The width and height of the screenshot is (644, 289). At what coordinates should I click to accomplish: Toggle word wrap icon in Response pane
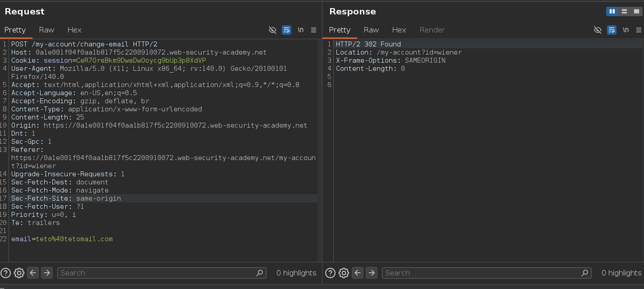tap(612, 30)
